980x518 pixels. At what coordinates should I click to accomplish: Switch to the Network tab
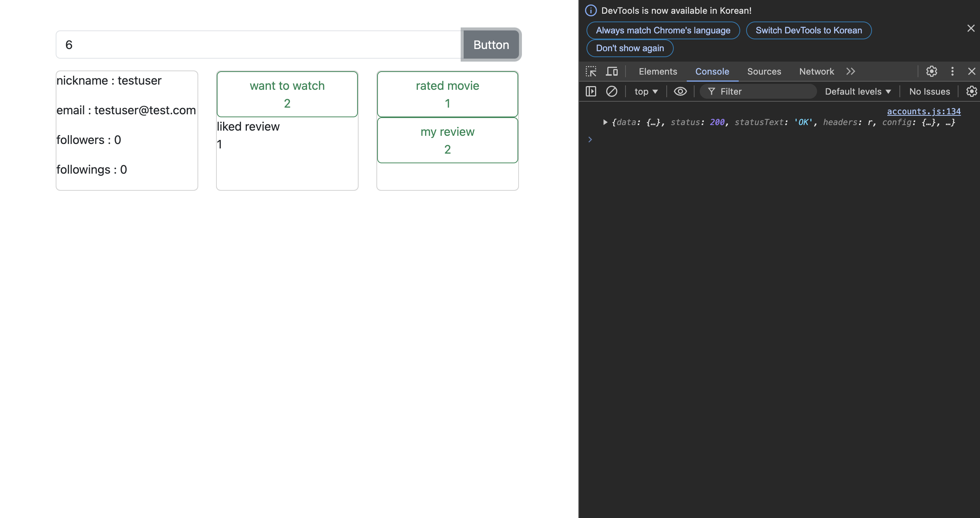pos(816,72)
